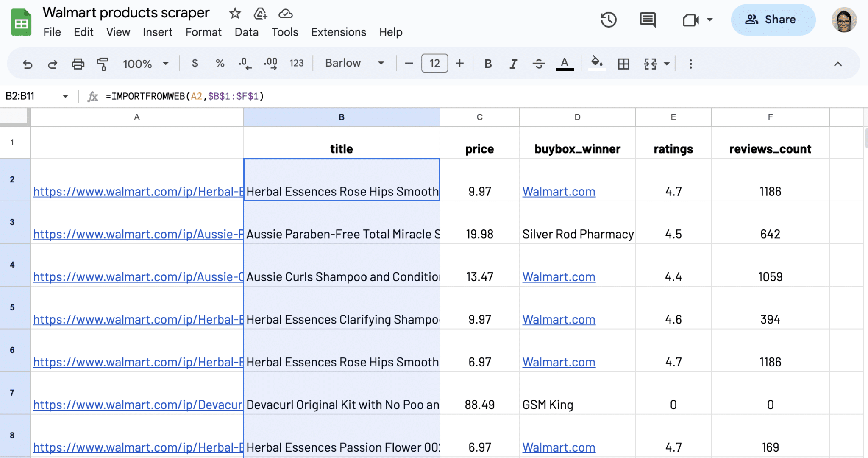Star the Walmart products scraper spreadsheet

(x=235, y=13)
